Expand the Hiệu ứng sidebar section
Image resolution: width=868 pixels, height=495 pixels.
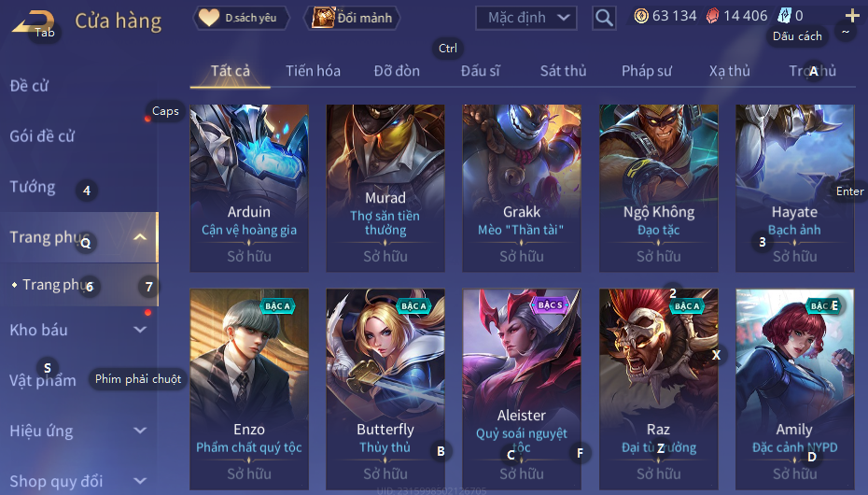(x=140, y=431)
